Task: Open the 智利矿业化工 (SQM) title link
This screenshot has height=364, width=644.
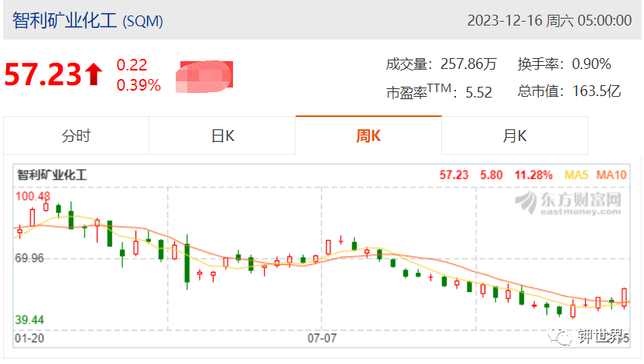Action: 87,21
